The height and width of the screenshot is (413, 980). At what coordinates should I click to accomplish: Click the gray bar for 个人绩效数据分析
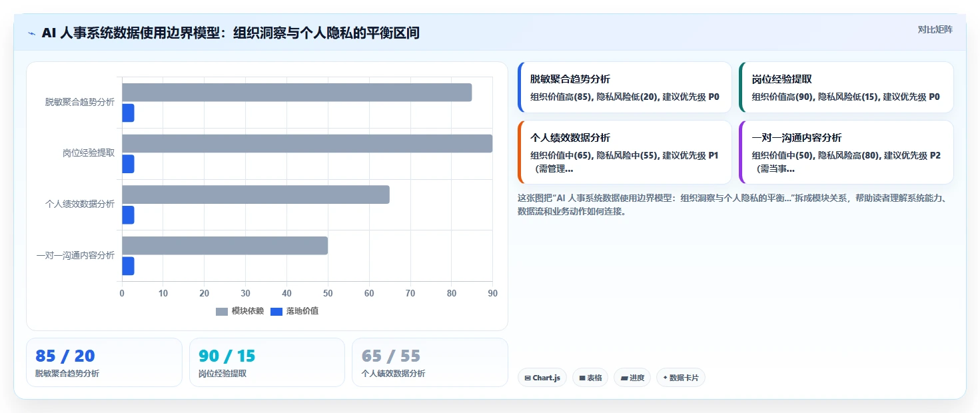(x=256, y=195)
